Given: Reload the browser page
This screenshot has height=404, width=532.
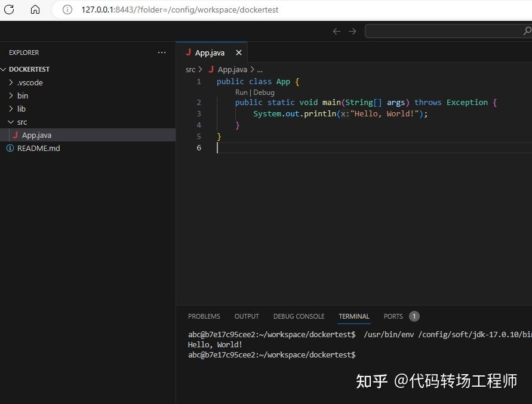Looking at the screenshot, I should pos(9,10).
